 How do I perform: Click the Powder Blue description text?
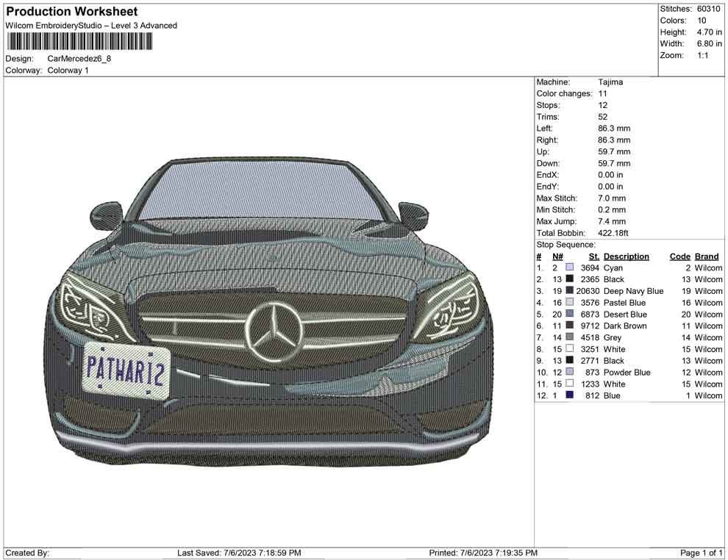(x=627, y=372)
